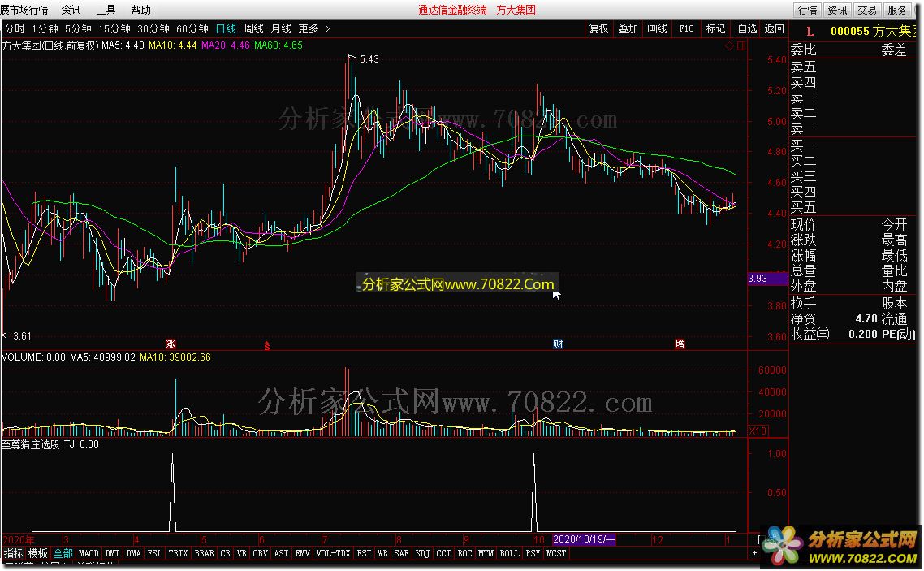The image size is (924, 571).
Task: Add stock with +自选 button
Action: [x=745, y=28]
